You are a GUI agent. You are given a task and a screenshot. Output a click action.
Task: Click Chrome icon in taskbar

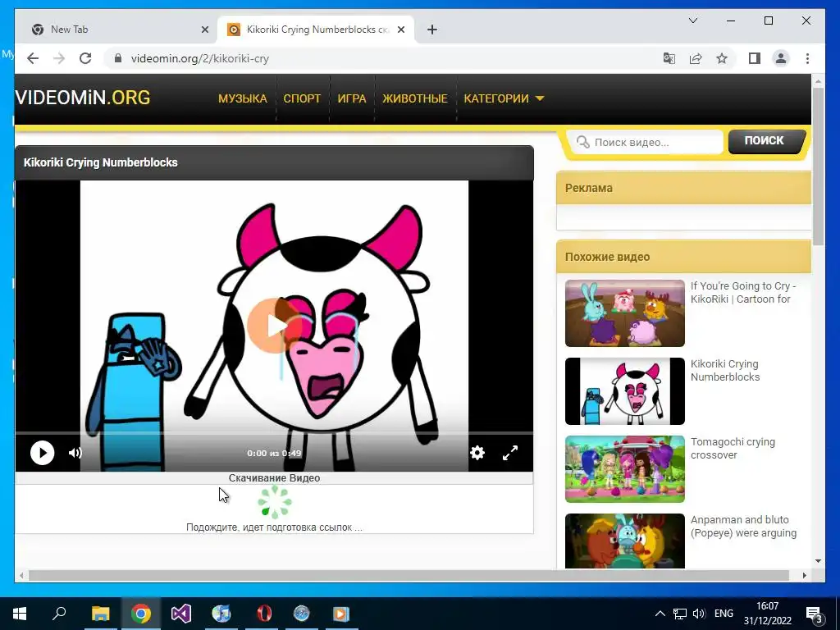coord(141,614)
